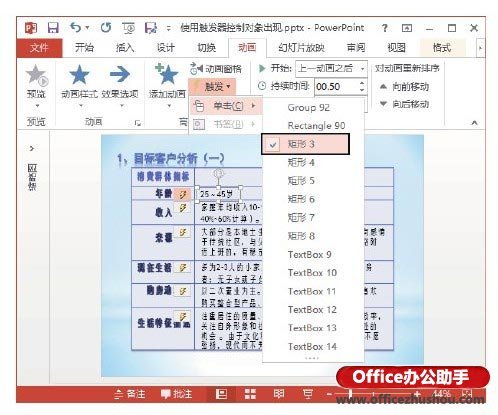Open the 审阅 tab
The height and width of the screenshot is (415, 498).
click(356, 48)
